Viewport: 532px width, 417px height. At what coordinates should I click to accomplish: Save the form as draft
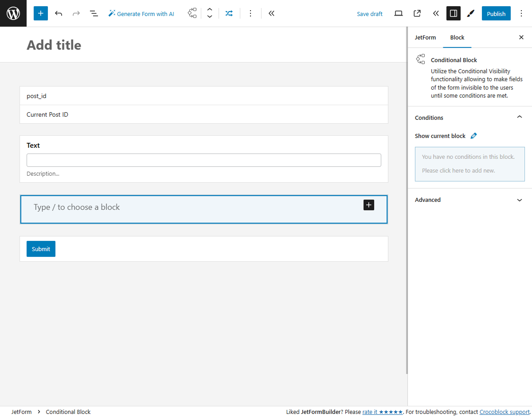point(370,13)
